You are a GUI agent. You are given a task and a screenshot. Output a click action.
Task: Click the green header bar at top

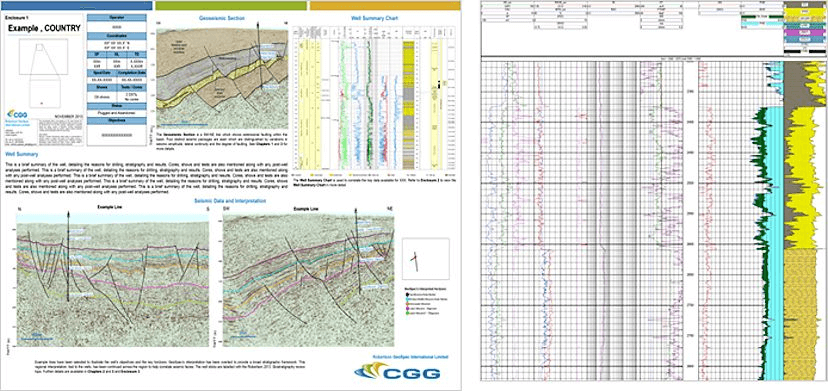(232, 5)
